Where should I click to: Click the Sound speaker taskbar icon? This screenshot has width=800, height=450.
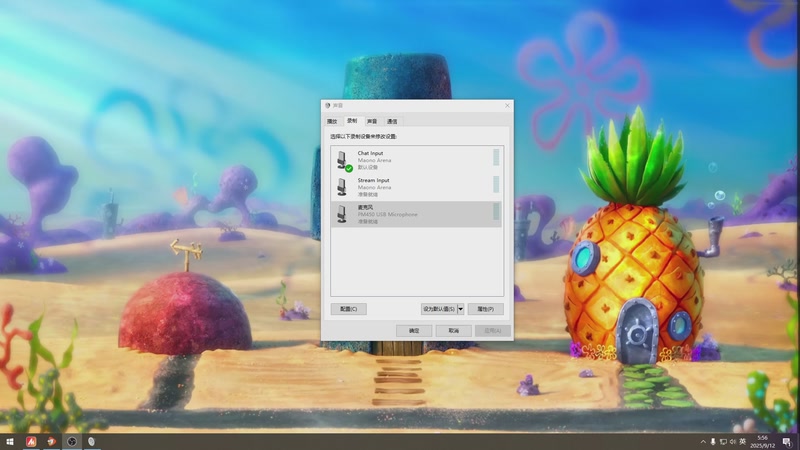91,441
